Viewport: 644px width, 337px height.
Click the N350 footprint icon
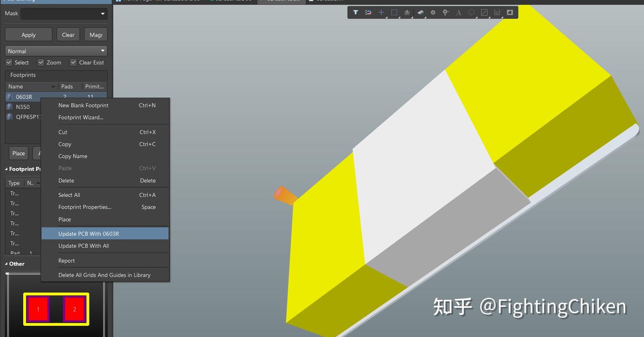pos(9,107)
